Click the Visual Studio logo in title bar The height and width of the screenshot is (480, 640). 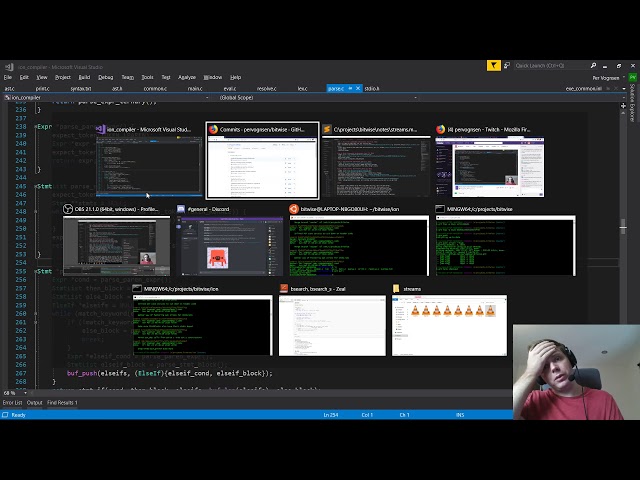point(9,67)
